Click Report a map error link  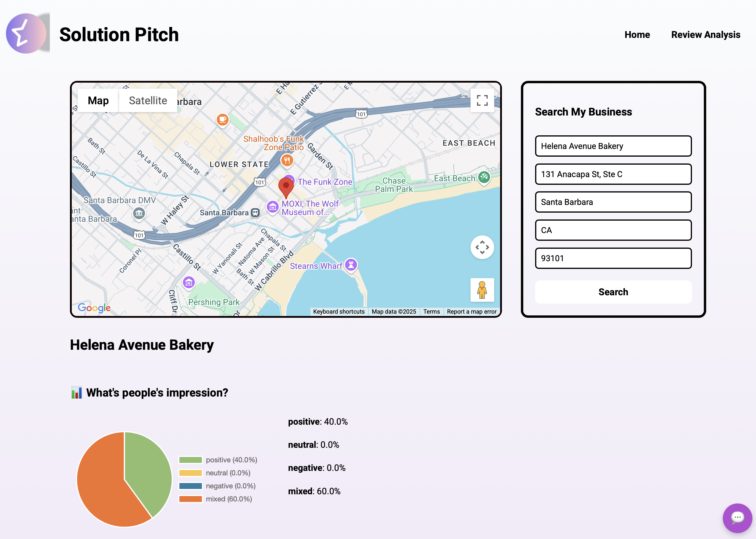(x=471, y=311)
